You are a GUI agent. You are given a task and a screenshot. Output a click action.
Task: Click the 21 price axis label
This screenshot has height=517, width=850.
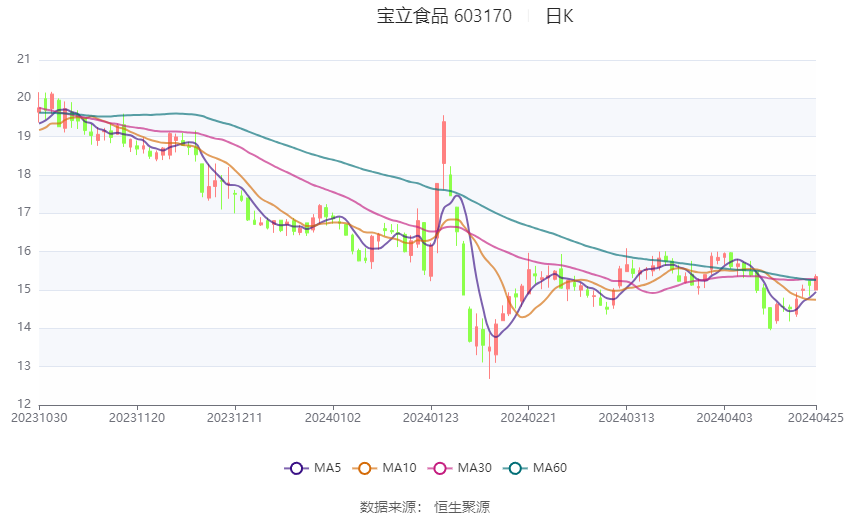click(x=24, y=59)
